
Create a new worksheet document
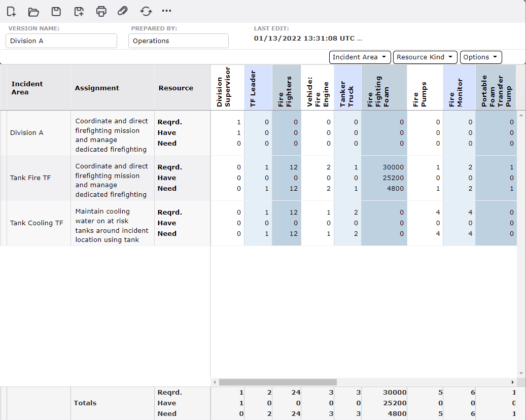[x=11, y=11]
